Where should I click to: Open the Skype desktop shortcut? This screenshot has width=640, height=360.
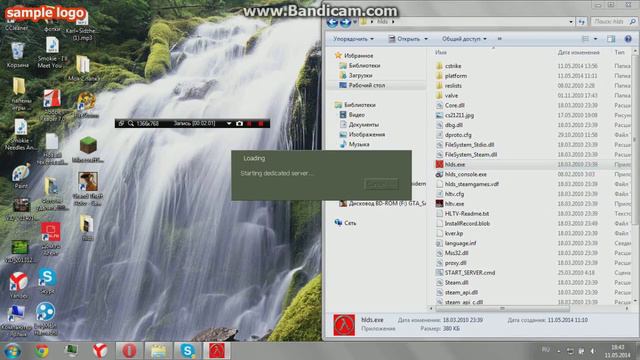(x=47, y=282)
